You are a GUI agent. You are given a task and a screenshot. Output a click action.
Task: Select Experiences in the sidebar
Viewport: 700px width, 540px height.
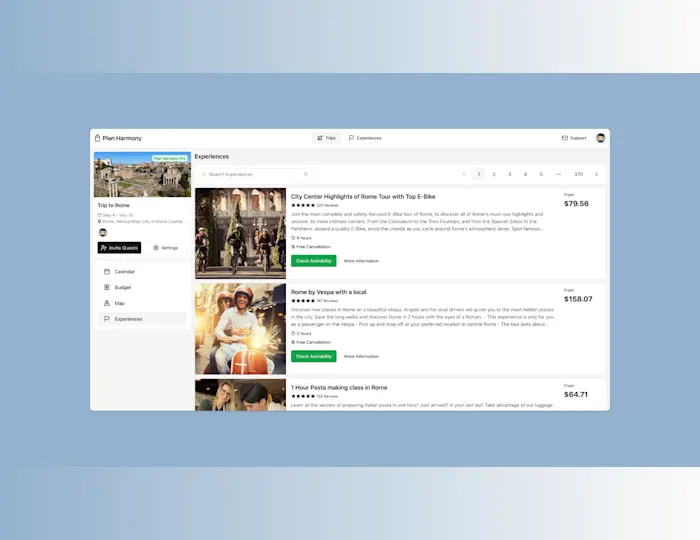(x=142, y=319)
